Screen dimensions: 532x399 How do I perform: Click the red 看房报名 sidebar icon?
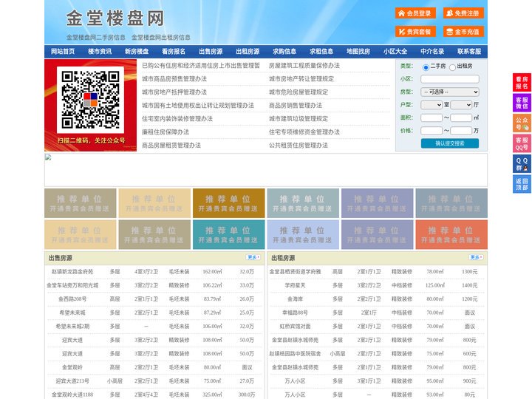(522, 83)
